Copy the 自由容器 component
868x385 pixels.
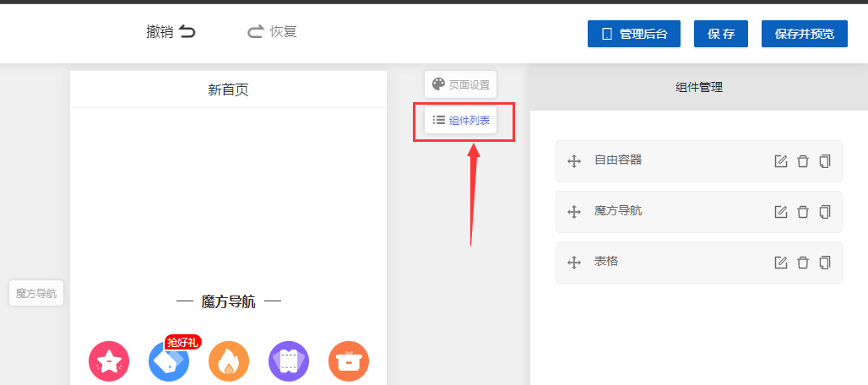point(825,161)
